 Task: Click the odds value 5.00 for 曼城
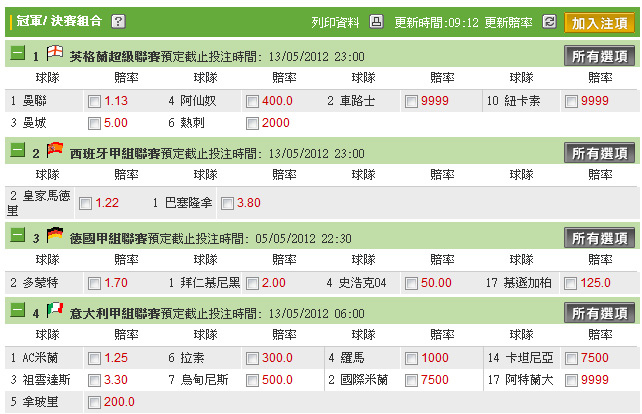(x=116, y=123)
